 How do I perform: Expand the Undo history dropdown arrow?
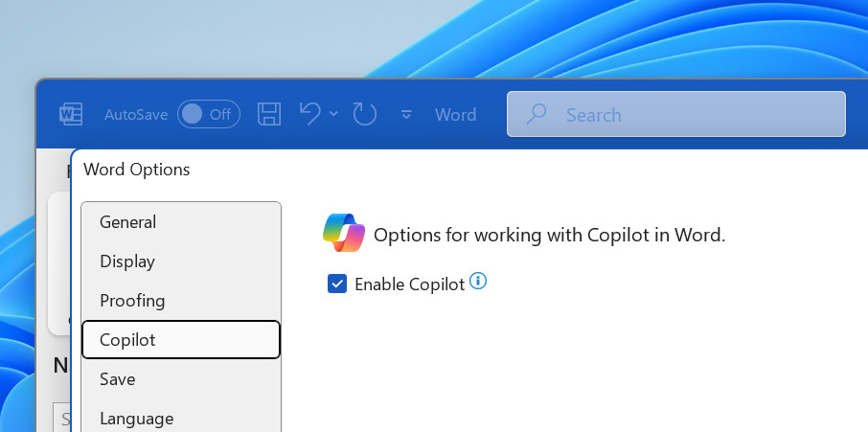click(333, 114)
